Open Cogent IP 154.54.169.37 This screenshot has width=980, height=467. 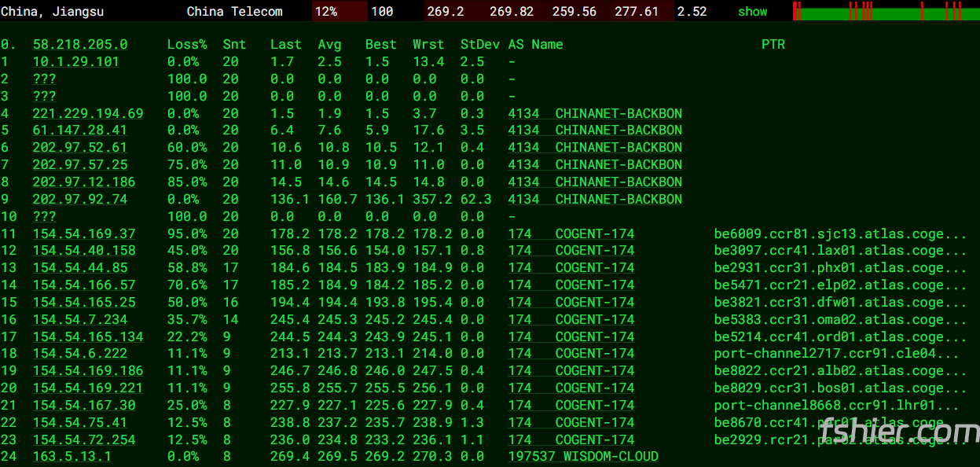[83, 234]
